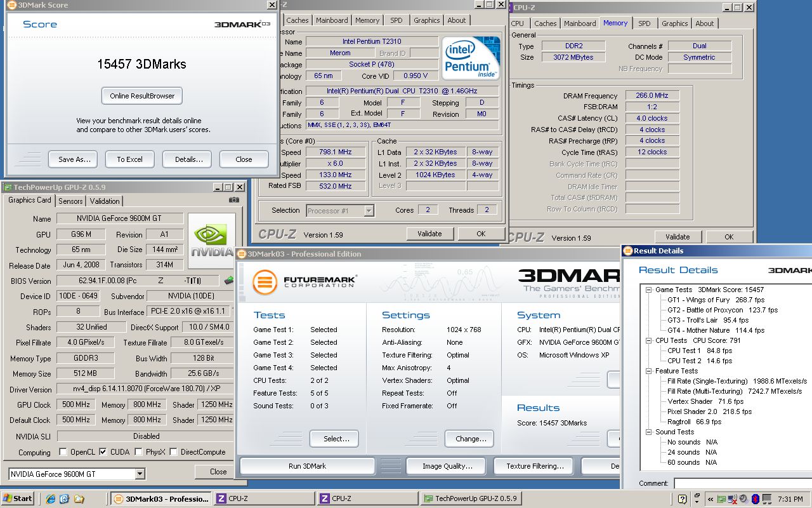Viewport: 812px width, 508px height.
Task: Click the Comment input field in Result Details
Action: tap(742, 484)
